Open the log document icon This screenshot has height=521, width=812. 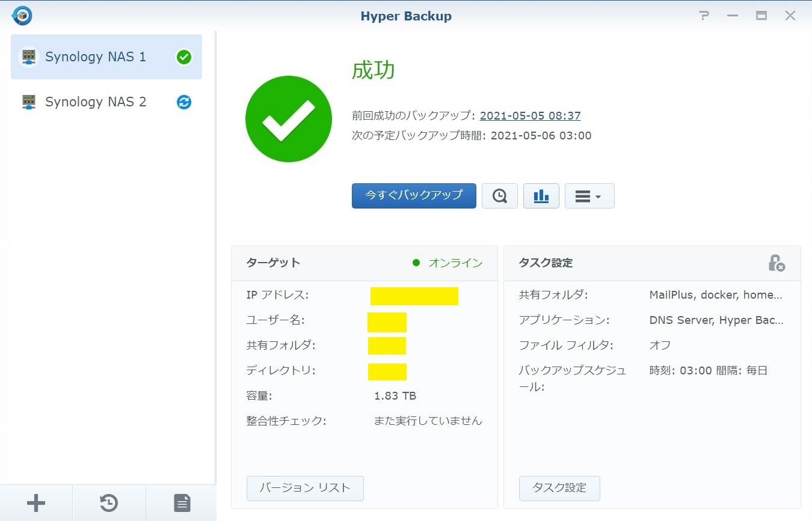coord(182,503)
